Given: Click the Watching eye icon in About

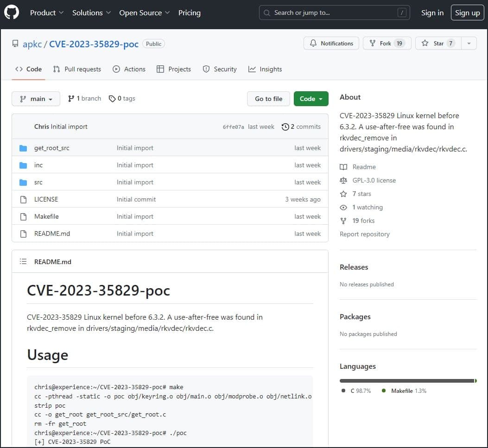Looking at the screenshot, I should pos(343,207).
